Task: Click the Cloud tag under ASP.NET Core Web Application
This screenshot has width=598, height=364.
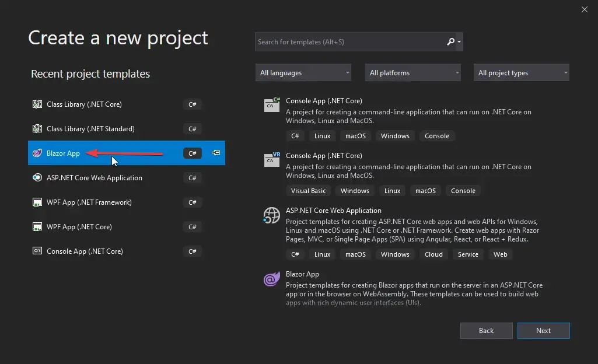Action: click(433, 254)
